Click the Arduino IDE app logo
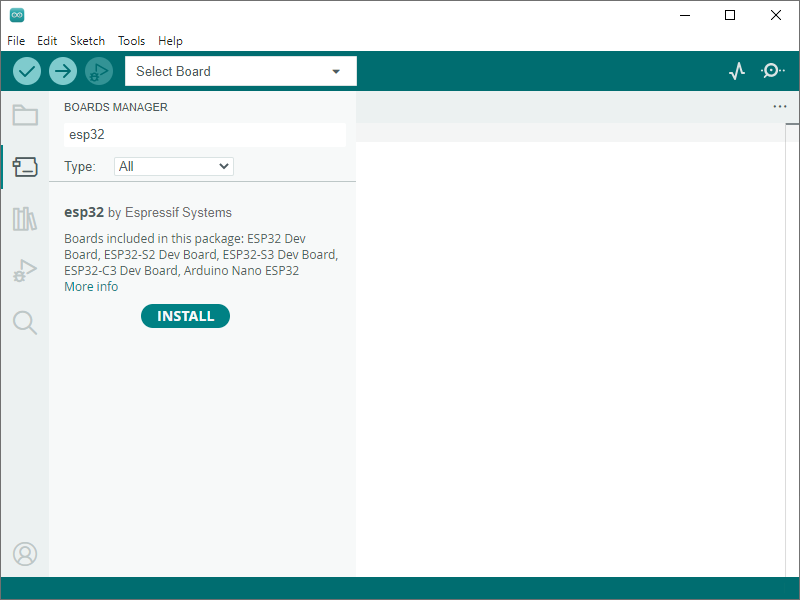 click(x=17, y=15)
